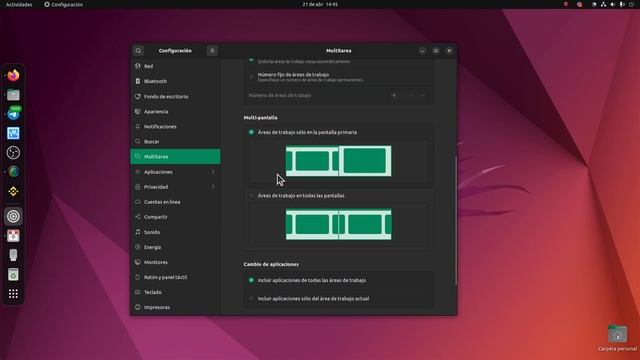Image resolution: width=640 pixels, height=360 pixels.
Task: Open the Files manager in the dock
Action: 13,95
